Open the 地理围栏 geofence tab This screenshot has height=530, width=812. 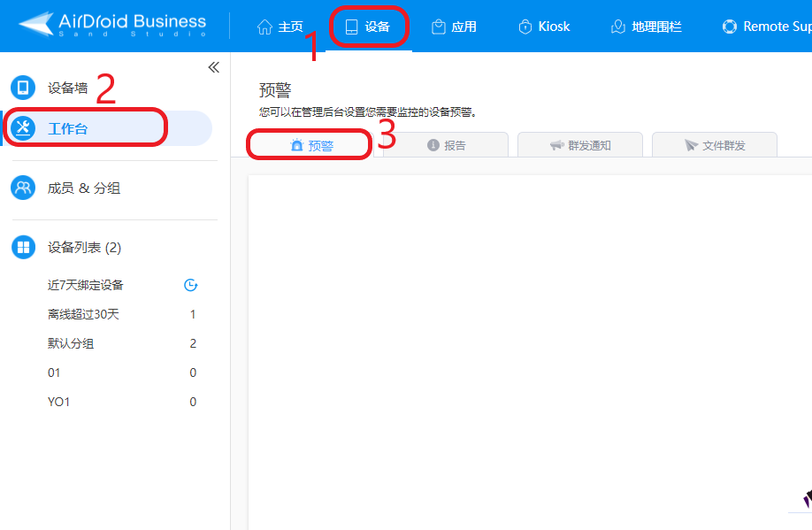(647, 27)
